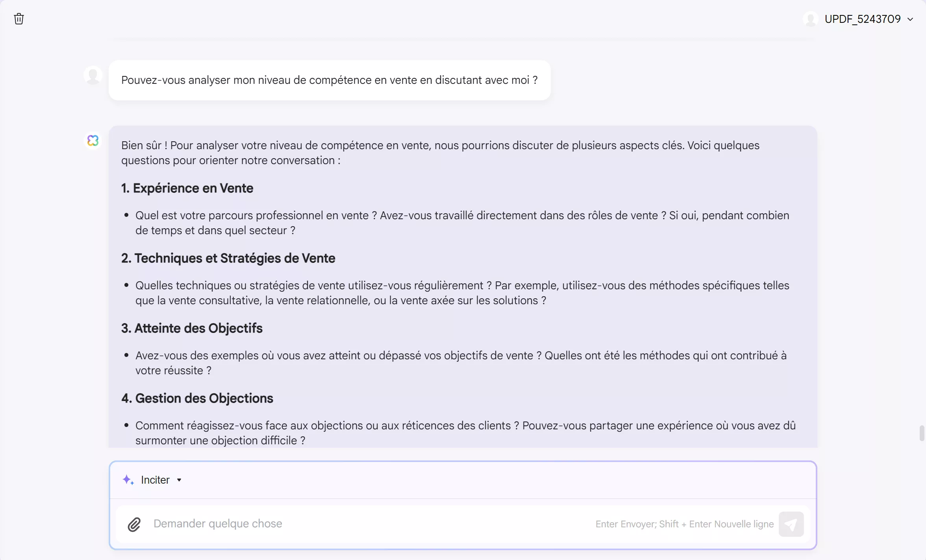The width and height of the screenshot is (926, 560).
Task: Click the UPDF AI assistant logo beside the response
Action: (93, 140)
